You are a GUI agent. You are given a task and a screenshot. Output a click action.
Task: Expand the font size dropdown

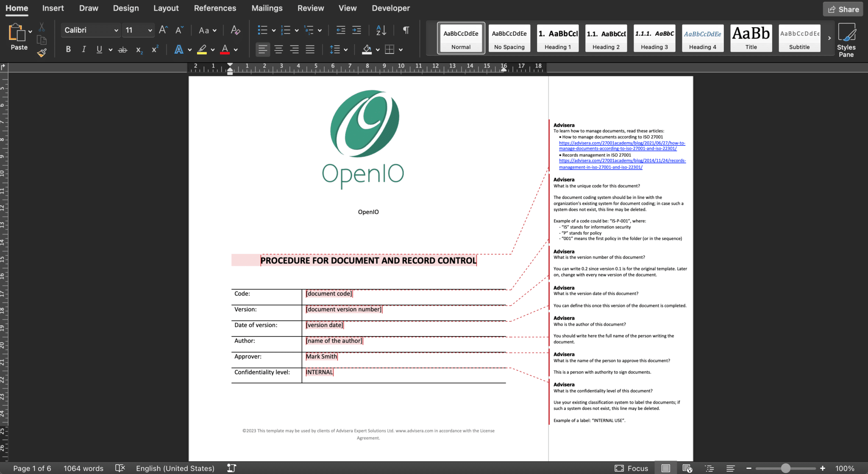150,30
